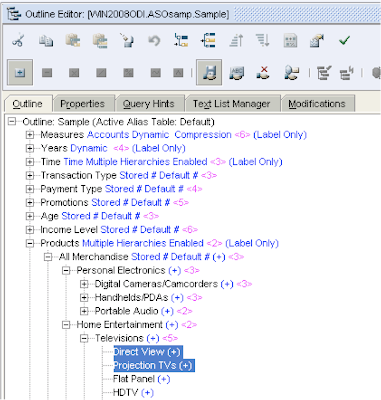Toggle the never consolidate (^) operator

click(x=178, y=72)
